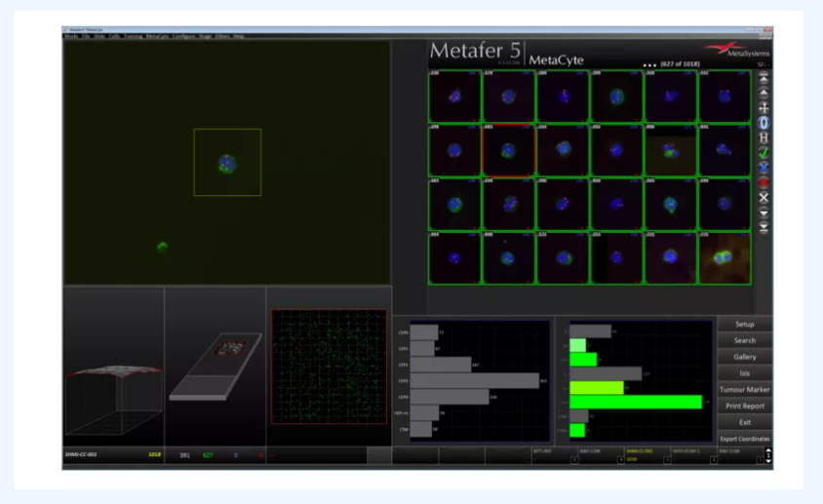Select the red-outlined gallery thumbnail

pyautogui.click(x=509, y=151)
